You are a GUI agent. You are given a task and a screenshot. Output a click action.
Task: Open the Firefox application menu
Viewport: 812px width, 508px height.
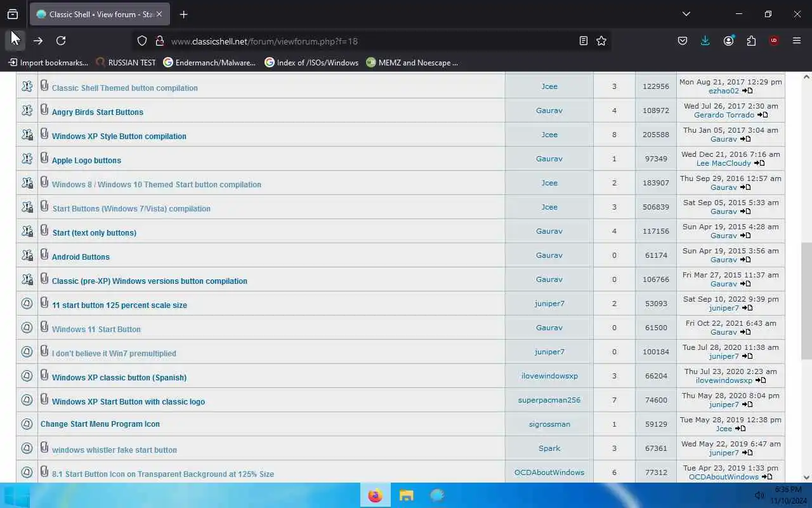[x=797, y=41]
